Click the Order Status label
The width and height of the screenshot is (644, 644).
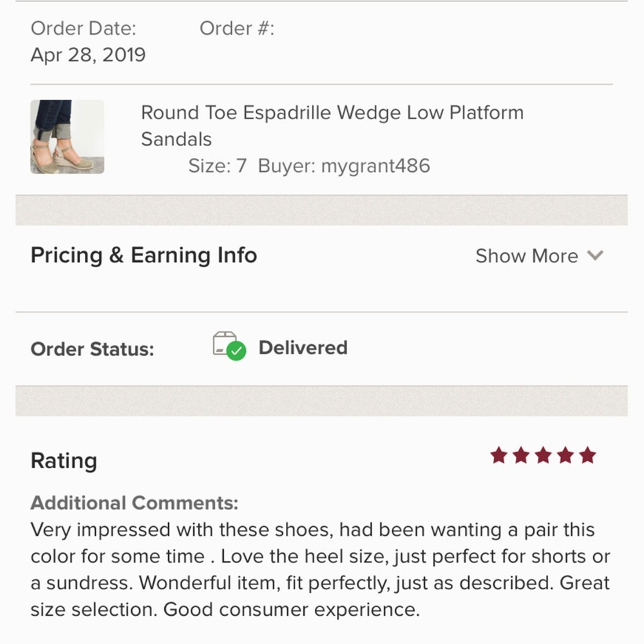(x=92, y=349)
